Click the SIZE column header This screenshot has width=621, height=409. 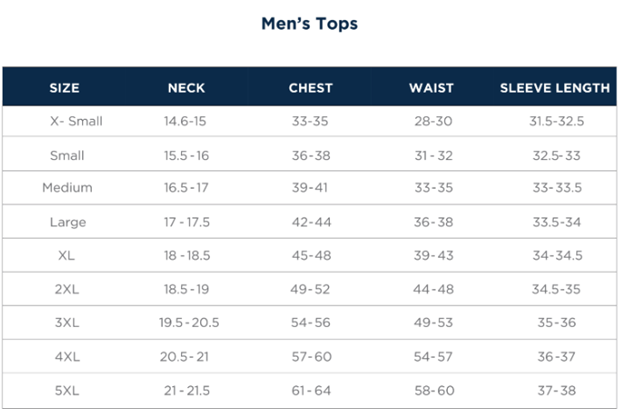[64, 88]
